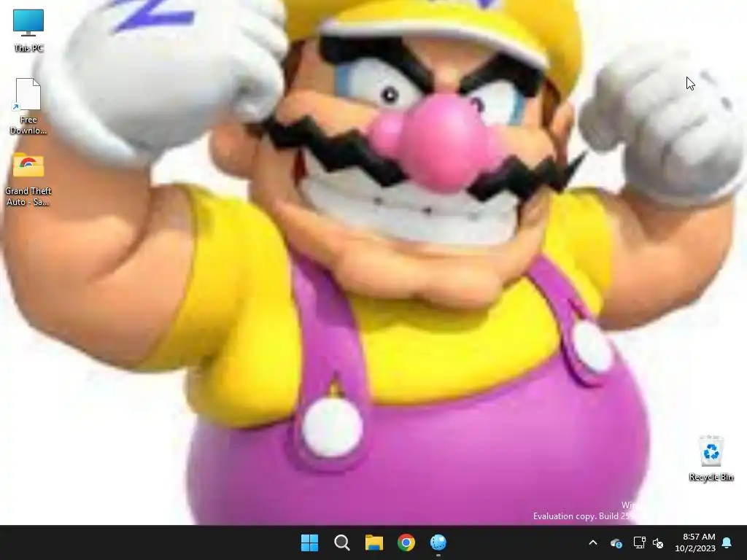Open taskbar Search
This screenshot has height=560, width=747.
(x=341, y=542)
